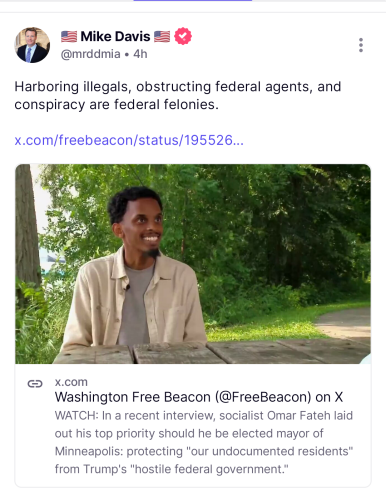Image resolution: width=386 pixels, height=500 pixels.
Task: Click the WATCH: In a recent interview description
Action: [204, 442]
